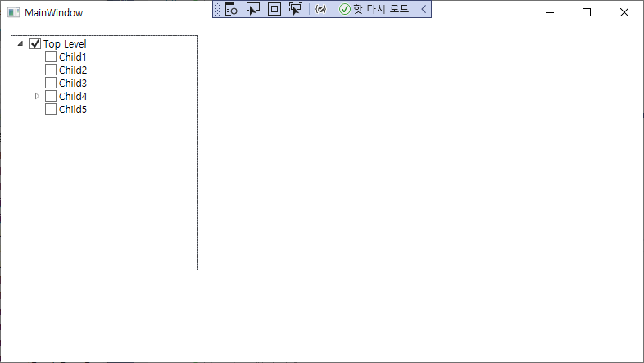
Task: Click the MainWindow application icon
Action: 14,12
